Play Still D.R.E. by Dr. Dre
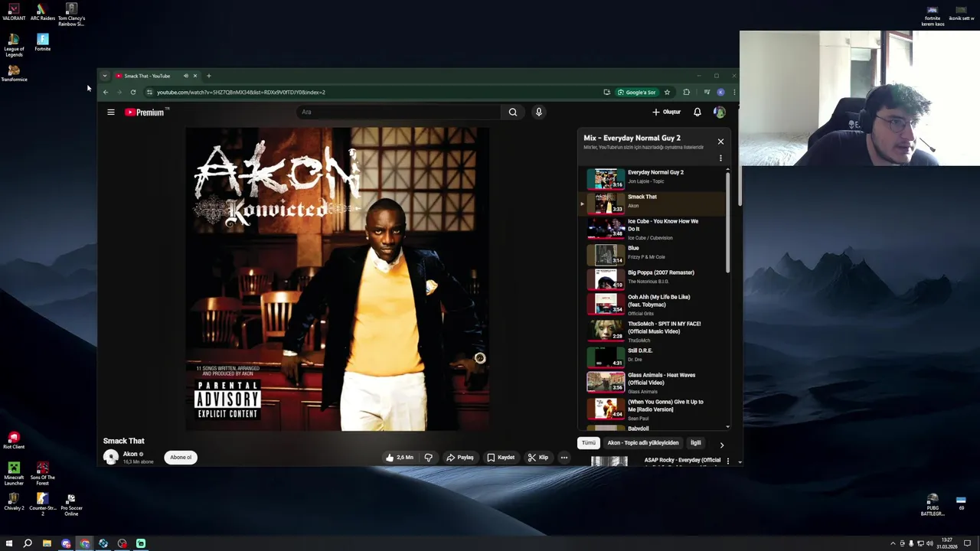The height and width of the screenshot is (551, 980). (x=651, y=357)
